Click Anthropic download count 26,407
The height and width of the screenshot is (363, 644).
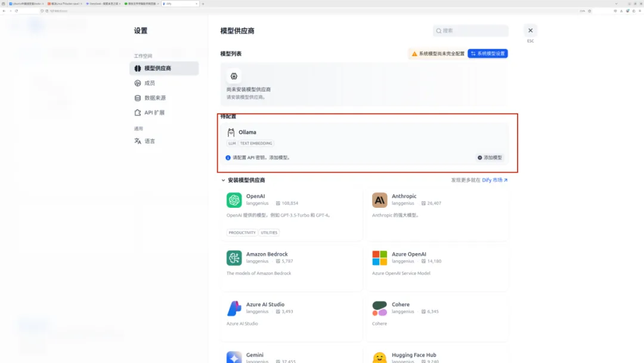click(431, 203)
